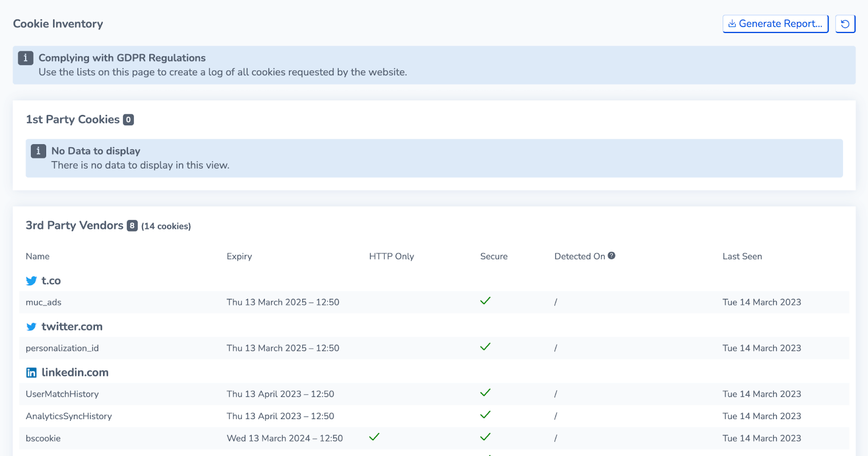Open the twitter.com vendor heading

point(72,327)
